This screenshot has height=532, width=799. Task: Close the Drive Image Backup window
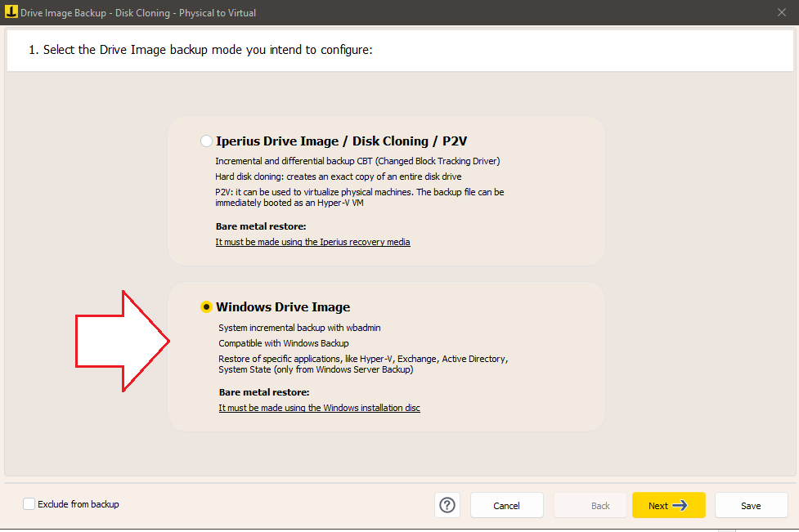782,12
